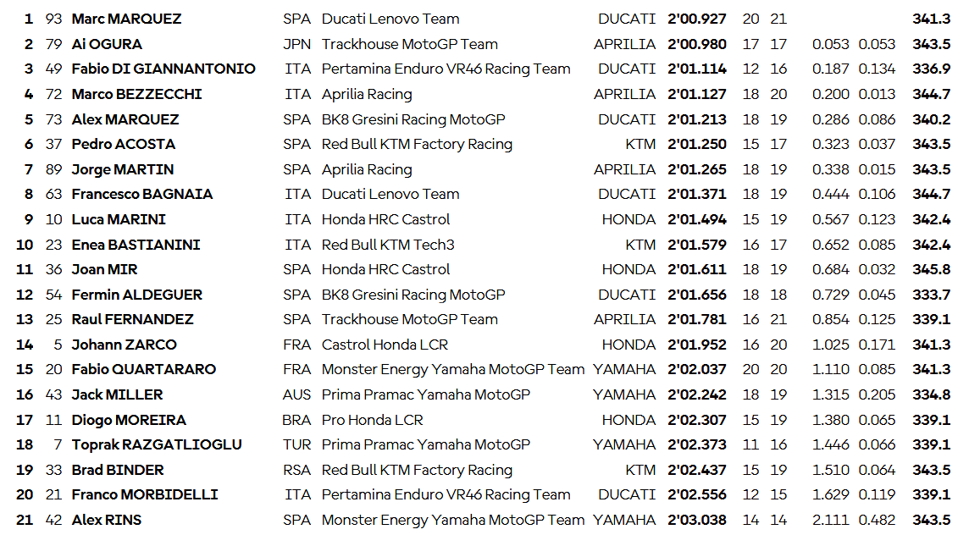Click Diogo MOREIRA rider name
The height and width of the screenshot is (535, 980).
click(129, 420)
